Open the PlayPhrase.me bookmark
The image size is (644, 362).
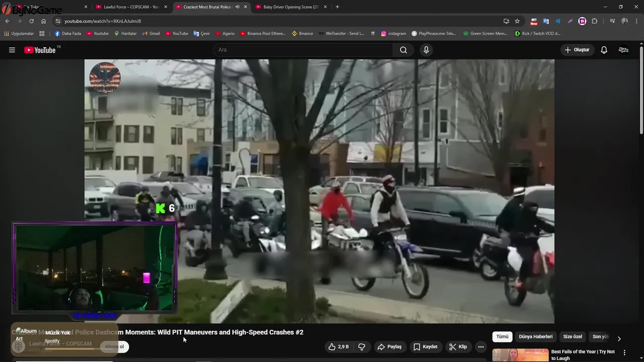coord(434,34)
